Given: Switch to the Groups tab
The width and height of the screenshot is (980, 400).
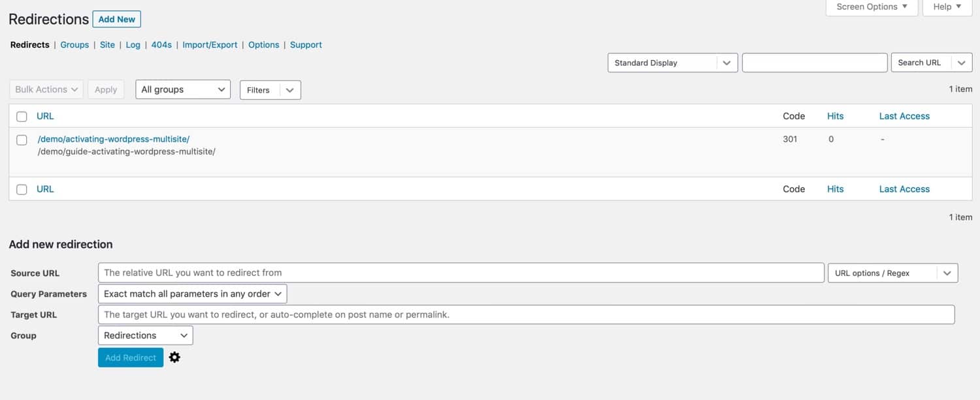Looking at the screenshot, I should point(74,44).
